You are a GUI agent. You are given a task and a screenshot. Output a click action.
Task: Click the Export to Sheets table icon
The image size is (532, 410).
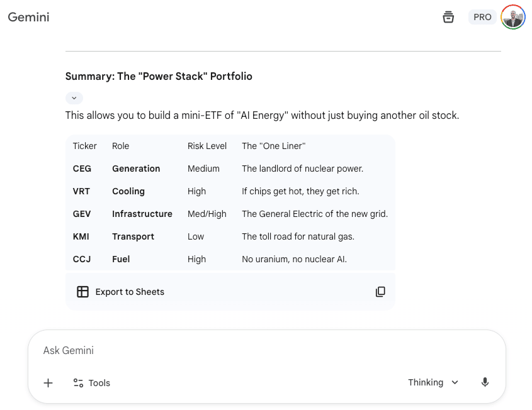[82, 292]
